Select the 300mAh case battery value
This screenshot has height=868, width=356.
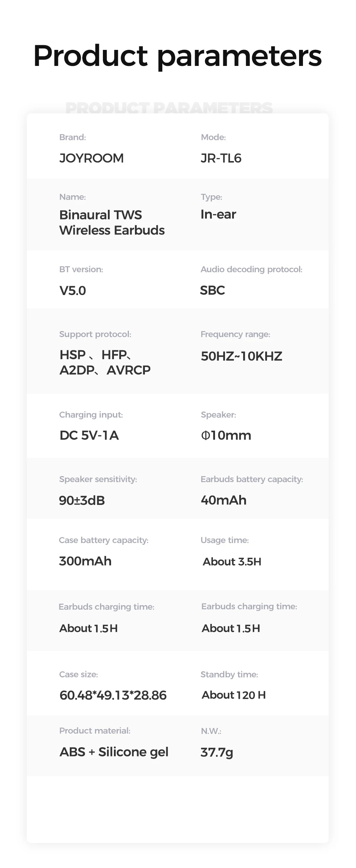tap(85, 561)
